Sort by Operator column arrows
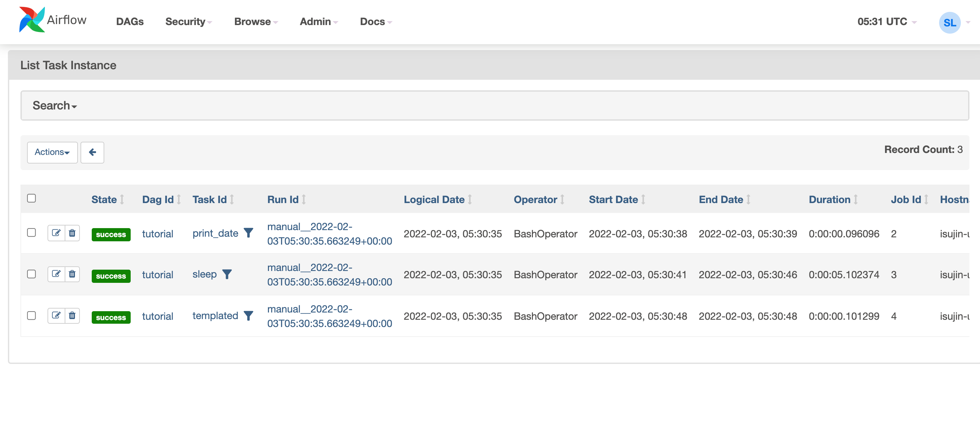This screenshot has height=447, width=980. [562, 199]
